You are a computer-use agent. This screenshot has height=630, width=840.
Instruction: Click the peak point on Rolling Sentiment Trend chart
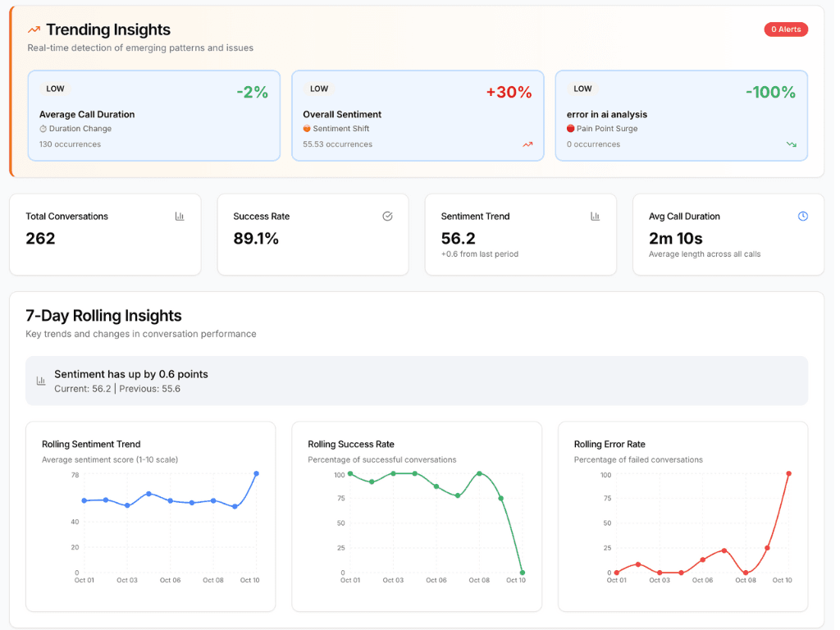tap(256, 474)
